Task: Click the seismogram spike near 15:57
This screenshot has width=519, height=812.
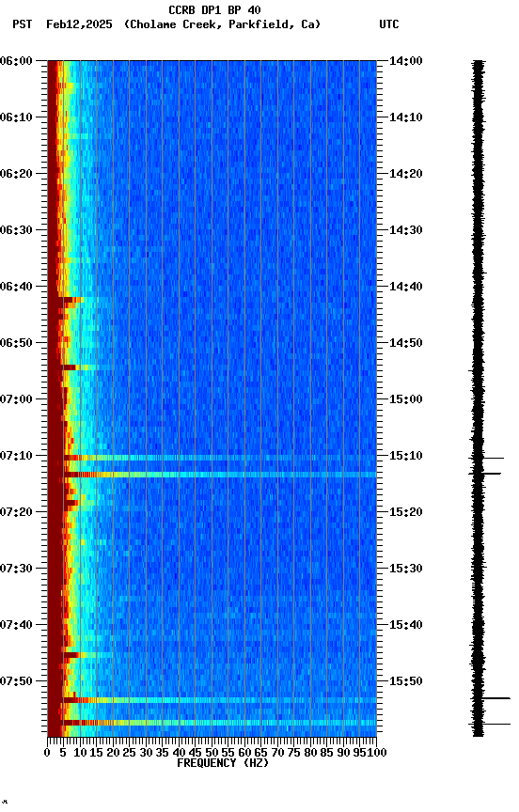Action: coord(490,724)
